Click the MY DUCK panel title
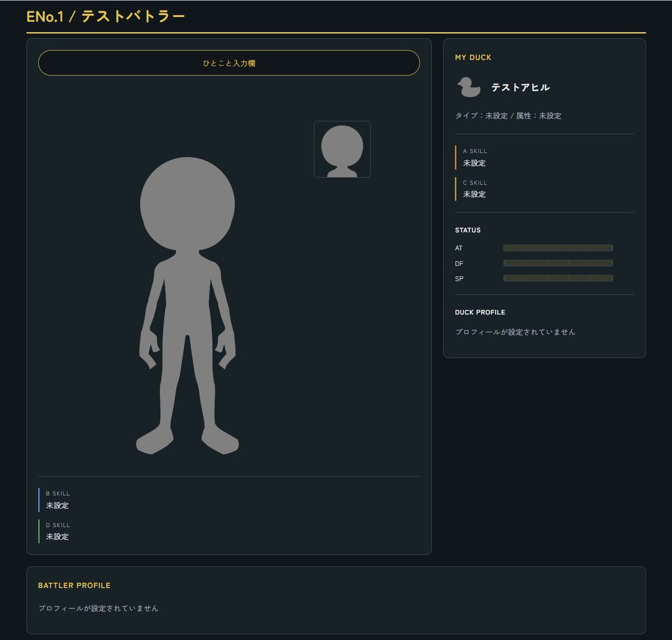The width and height of the screenshot is (672, 640). click(x=473, y=57)
